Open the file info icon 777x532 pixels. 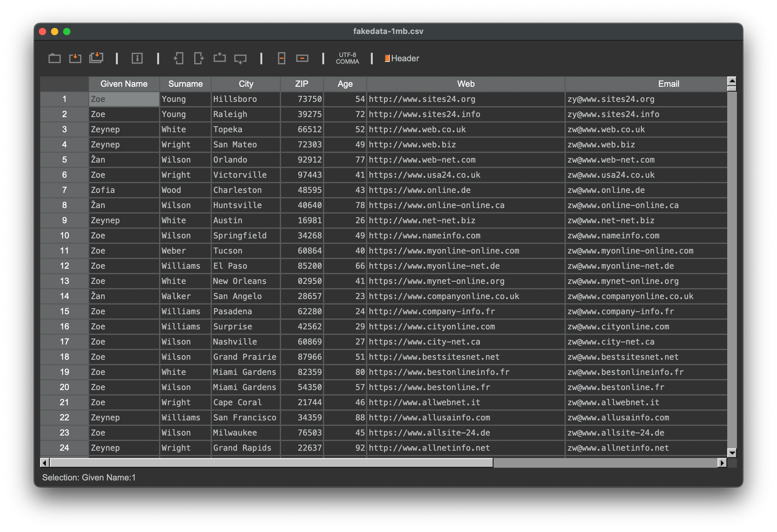coord(137,59)
